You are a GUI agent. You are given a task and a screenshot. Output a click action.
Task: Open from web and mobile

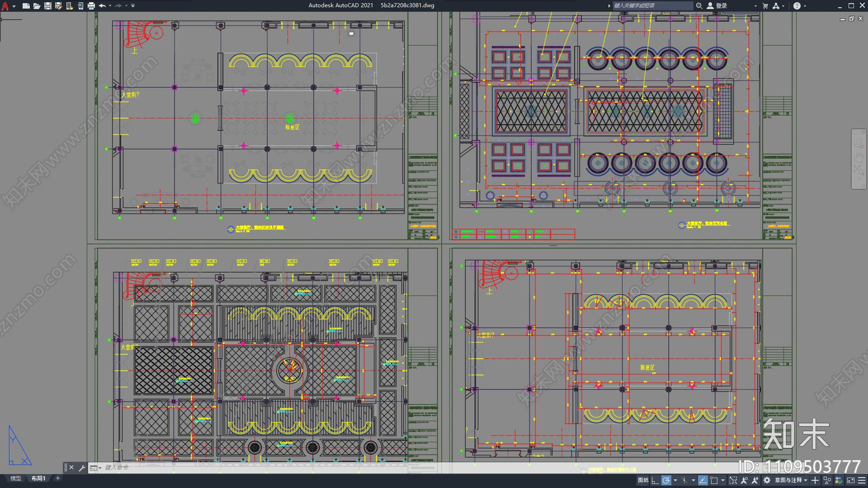[69, 5]
